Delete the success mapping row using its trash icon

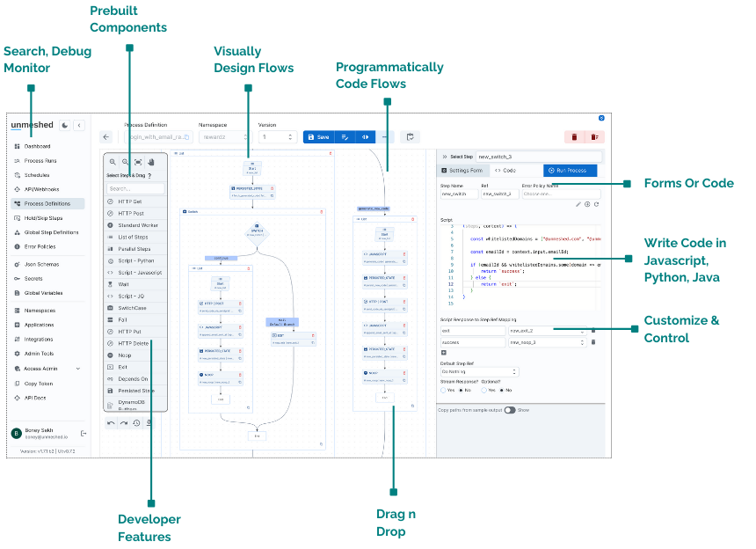592,341
